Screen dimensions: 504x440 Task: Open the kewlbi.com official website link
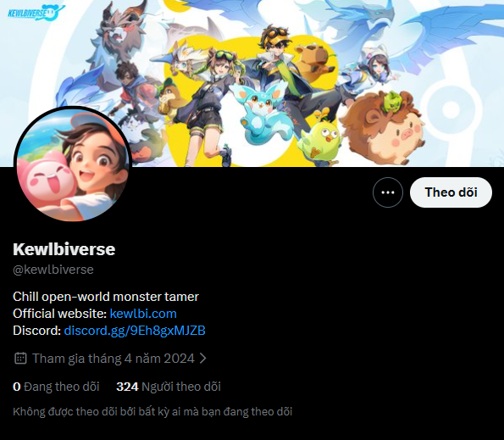point(143,314)
